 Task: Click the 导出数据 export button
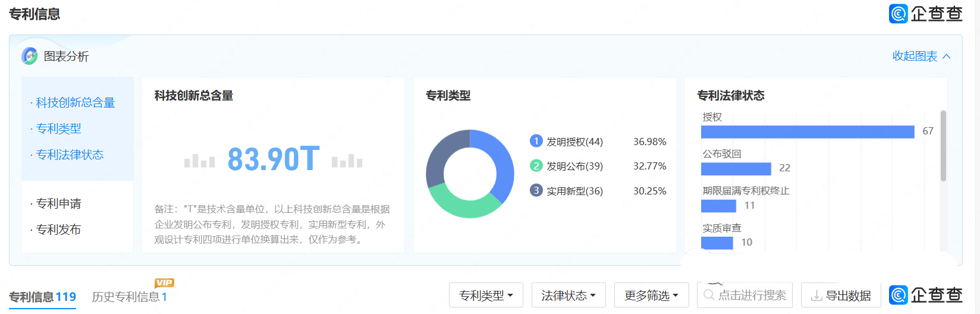841,295
